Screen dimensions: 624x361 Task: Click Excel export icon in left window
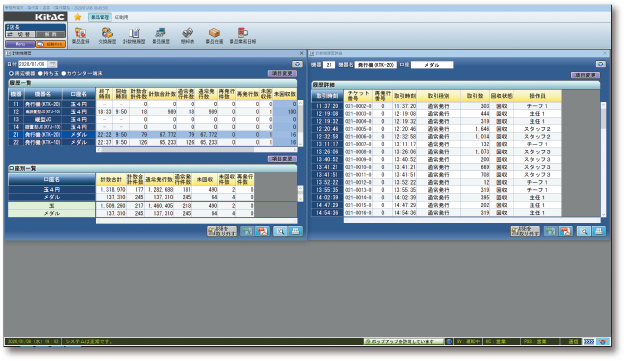(247, 231)
